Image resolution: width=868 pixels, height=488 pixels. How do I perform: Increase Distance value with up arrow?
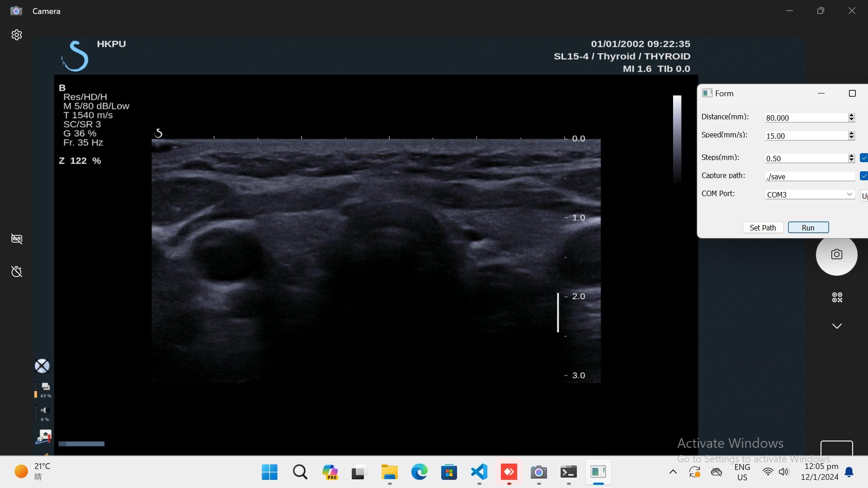851,115
